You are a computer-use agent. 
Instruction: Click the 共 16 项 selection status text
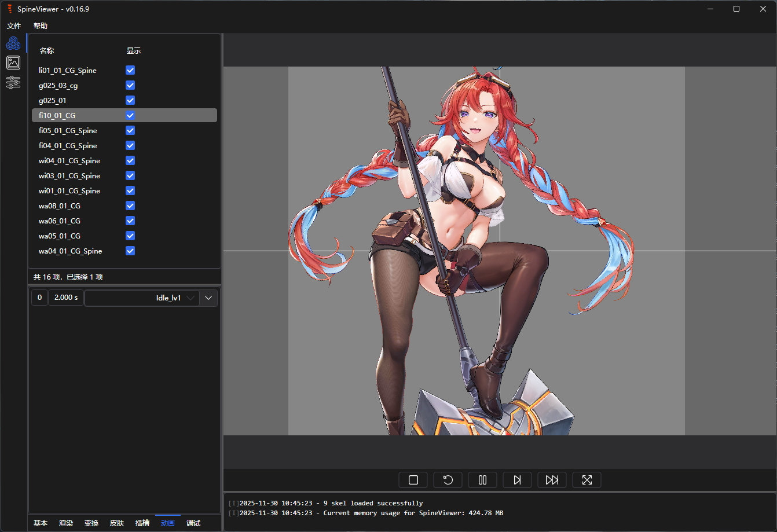click(x=68, y=277)
